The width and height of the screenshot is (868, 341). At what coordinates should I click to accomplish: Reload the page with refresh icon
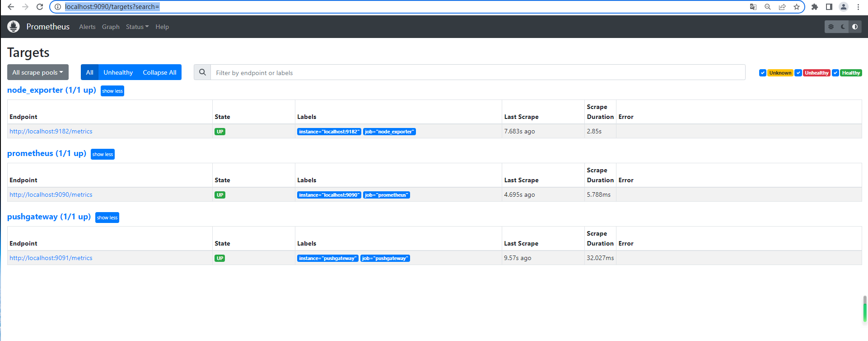pos(40,7)
